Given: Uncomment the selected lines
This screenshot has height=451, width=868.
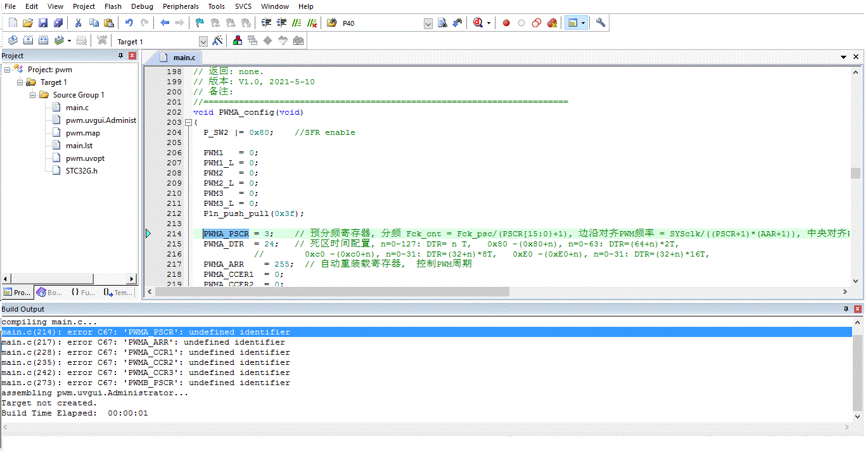Looking at the screenshot, I should (x=312, y=23).
